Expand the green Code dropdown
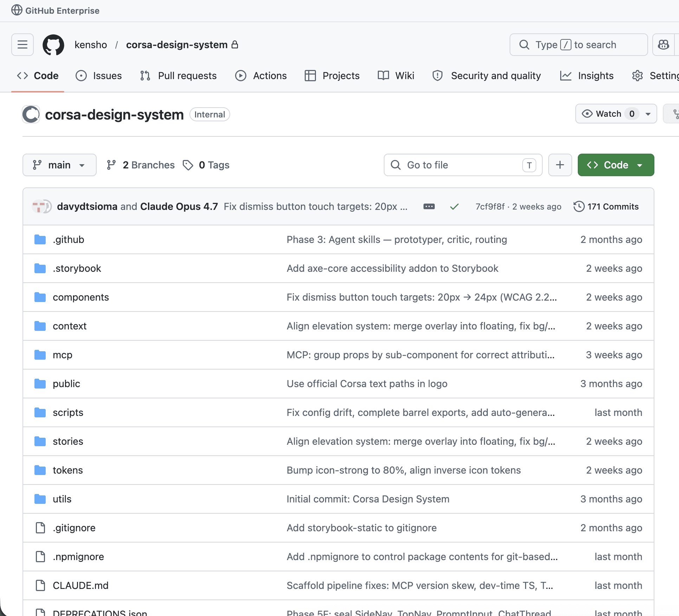The image size is (679, 616). pyautogui.click(x=616, y=165)
